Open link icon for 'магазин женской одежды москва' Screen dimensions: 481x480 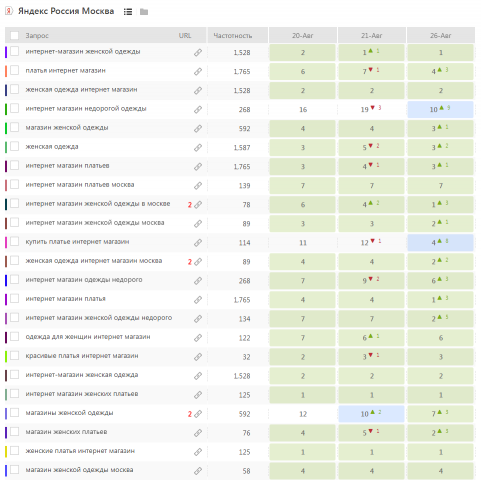coord(198,471)
